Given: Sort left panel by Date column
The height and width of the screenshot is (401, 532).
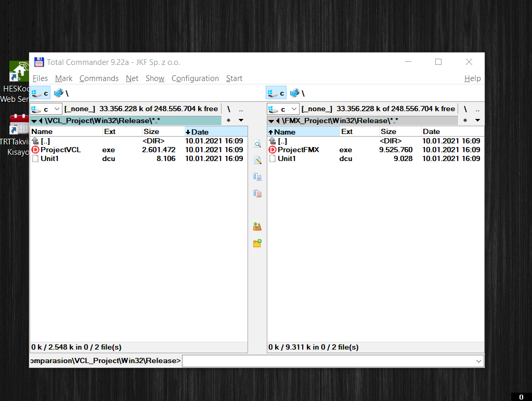Looking at the screenshot, I should pos(216,132).
